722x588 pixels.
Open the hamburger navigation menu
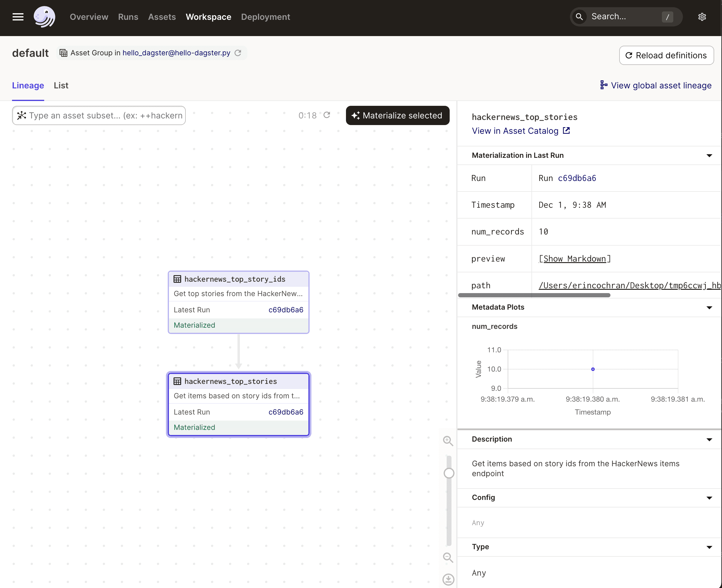pos(18,17)
